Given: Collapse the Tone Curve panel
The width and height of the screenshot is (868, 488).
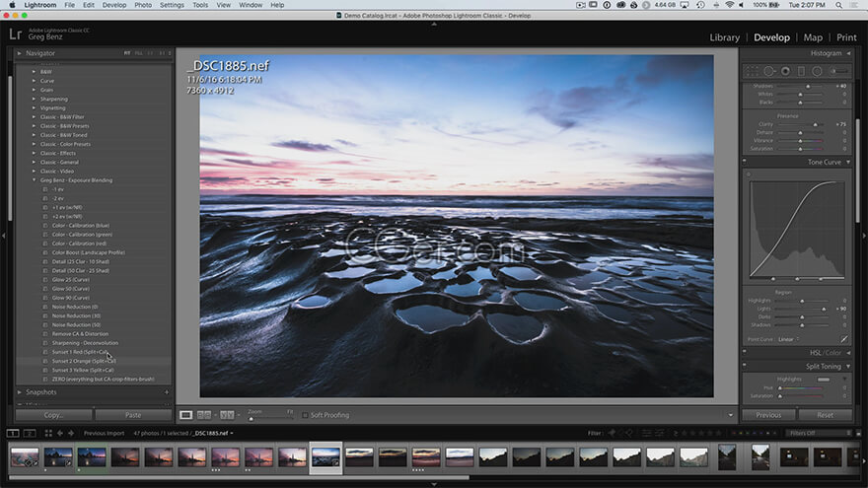Looking at the screenshot, I should [848, 162].
